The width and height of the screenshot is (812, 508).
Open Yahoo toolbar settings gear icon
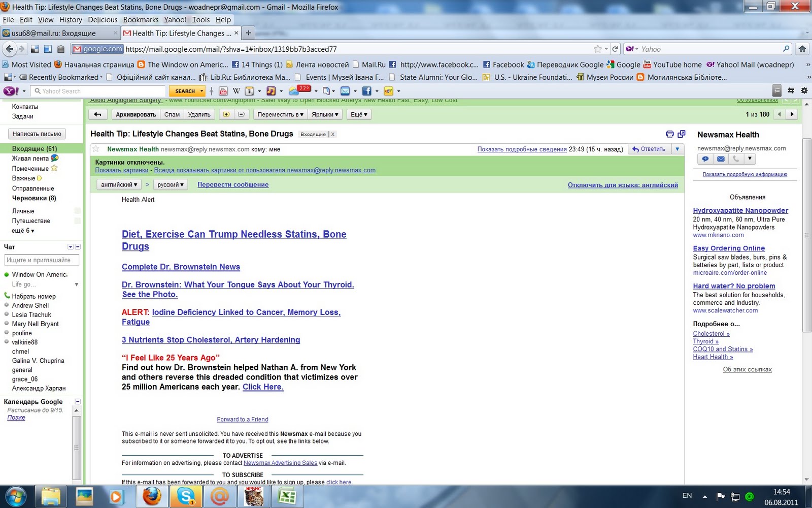(x=804, y=90)
